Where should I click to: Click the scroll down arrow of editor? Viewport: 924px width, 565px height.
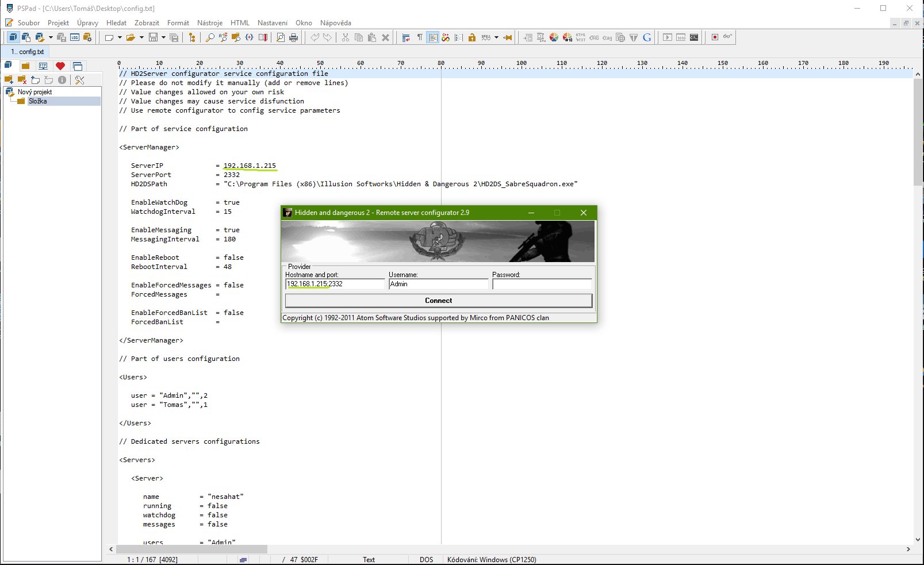(918, 540)
